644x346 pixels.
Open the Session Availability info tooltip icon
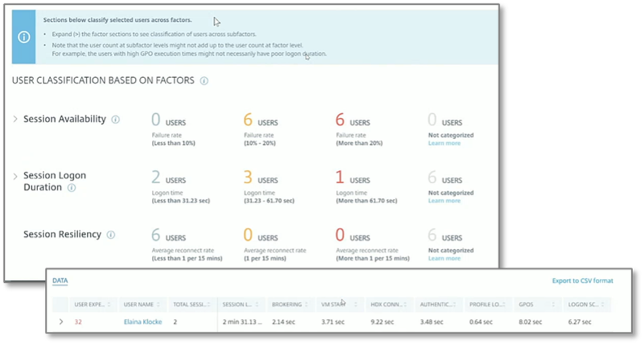[x=115, y=119]
